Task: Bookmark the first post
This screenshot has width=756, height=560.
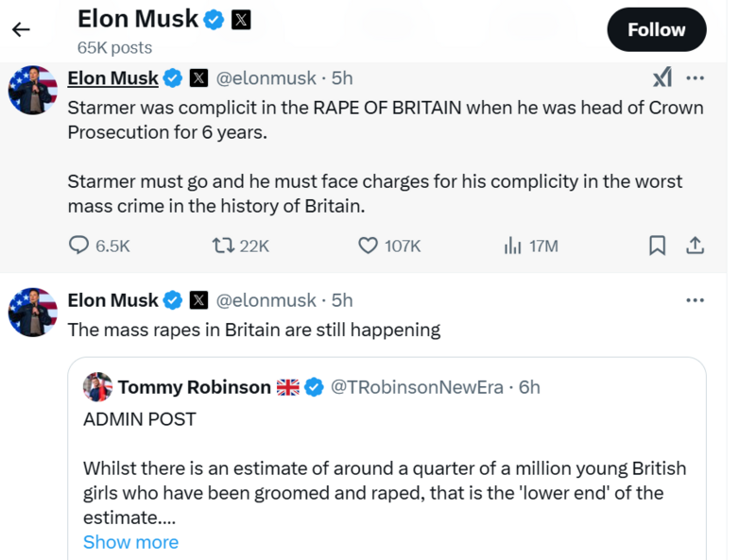Action: [x=658, y=246]
